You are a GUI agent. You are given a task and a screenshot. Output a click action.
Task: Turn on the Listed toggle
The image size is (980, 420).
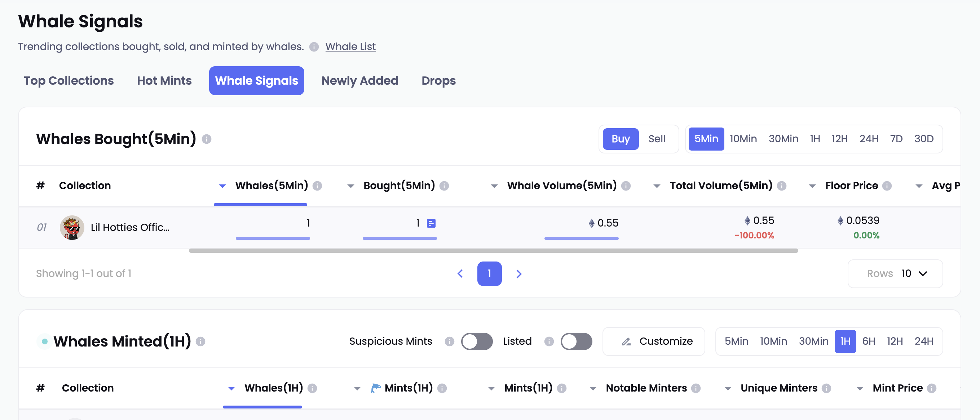click(576, 341)
